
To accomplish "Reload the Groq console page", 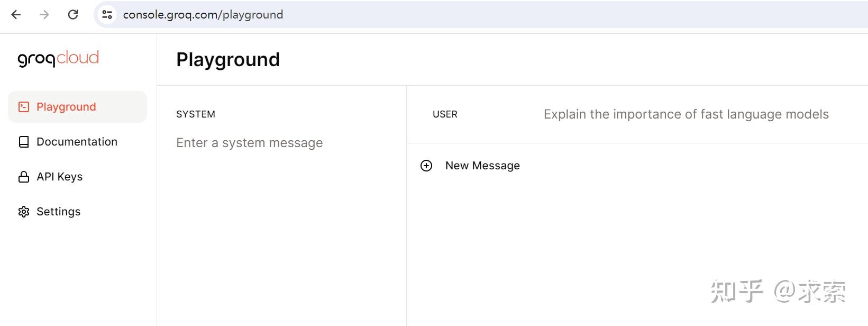I will point(73,15).
